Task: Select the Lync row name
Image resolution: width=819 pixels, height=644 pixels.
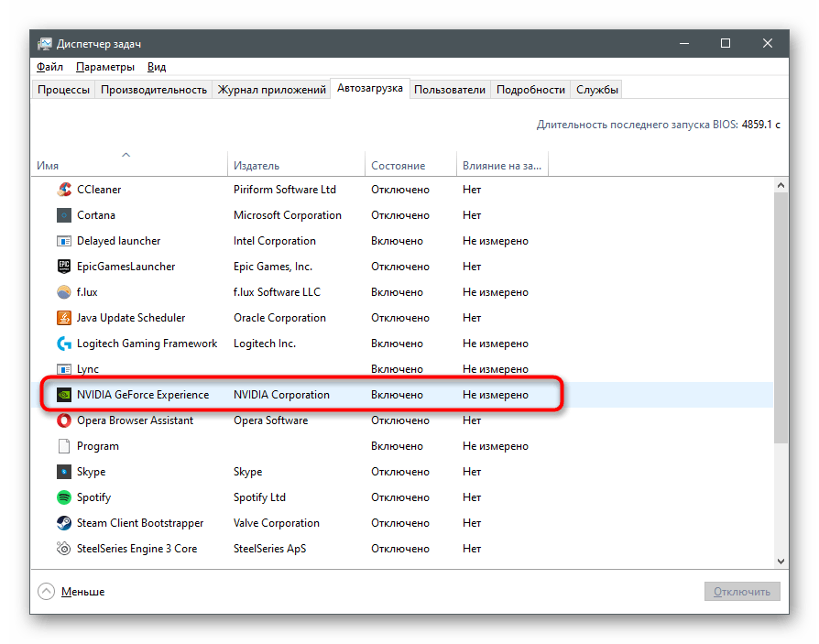Action: (x=88, y=369)
